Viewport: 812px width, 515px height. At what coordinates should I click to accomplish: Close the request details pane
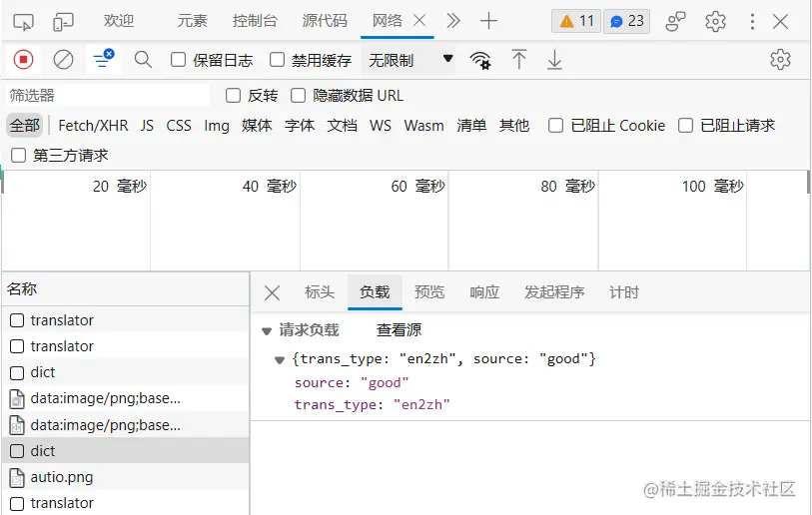[x=272, y=293]
